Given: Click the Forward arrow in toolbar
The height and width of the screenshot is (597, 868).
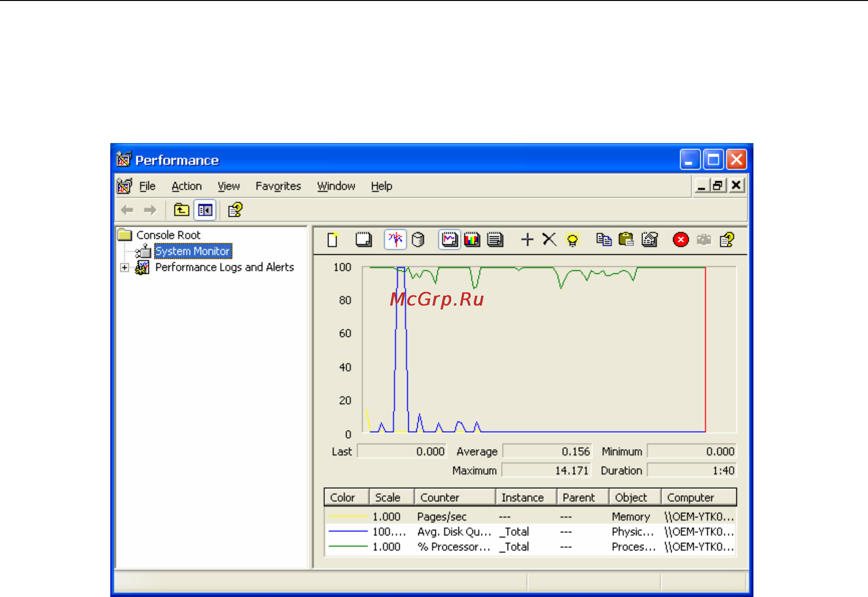Looking at the screenshot, I should click(150, 210).
